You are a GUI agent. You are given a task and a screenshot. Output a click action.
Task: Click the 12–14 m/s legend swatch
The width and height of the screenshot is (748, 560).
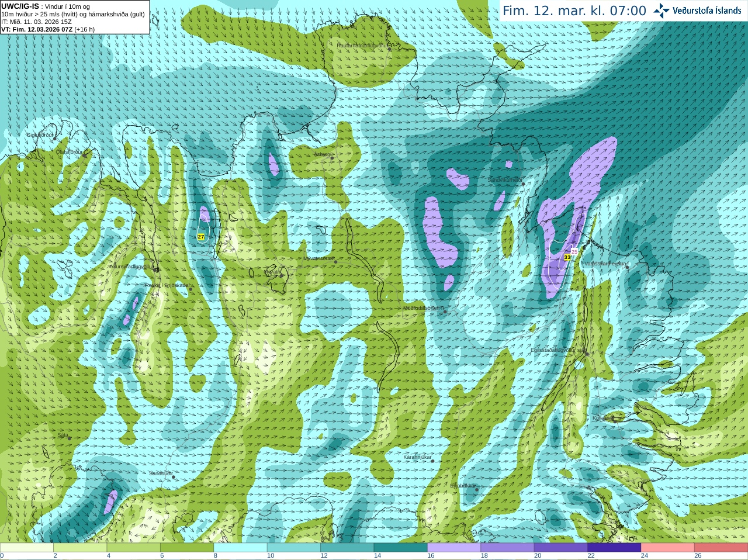click(347, 548)
